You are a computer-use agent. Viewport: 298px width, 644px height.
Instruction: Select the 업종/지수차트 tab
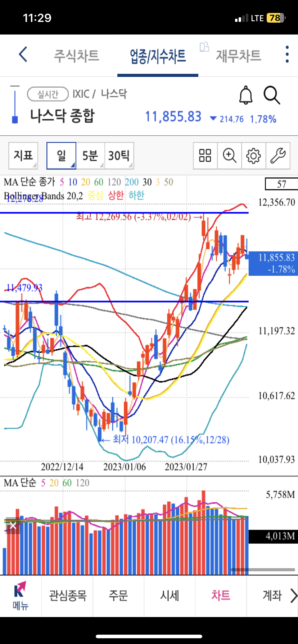[158, 56]
